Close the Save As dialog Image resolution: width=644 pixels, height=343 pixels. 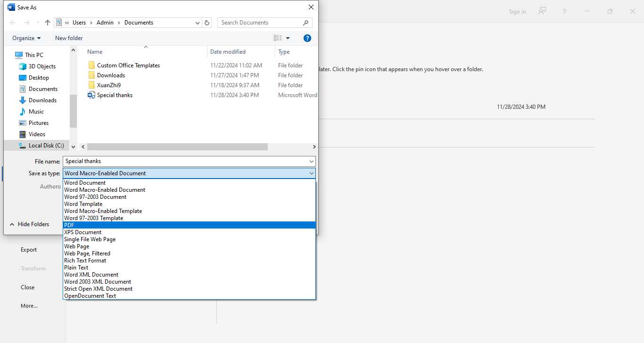[x=311, y=7]
